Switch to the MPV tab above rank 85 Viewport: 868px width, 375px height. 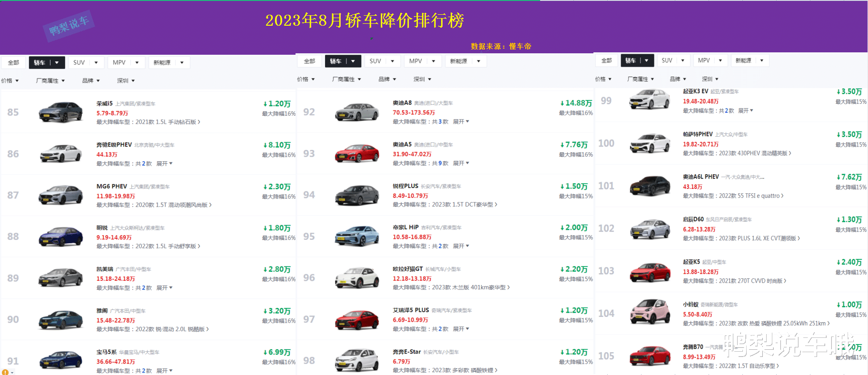point(126,63)
